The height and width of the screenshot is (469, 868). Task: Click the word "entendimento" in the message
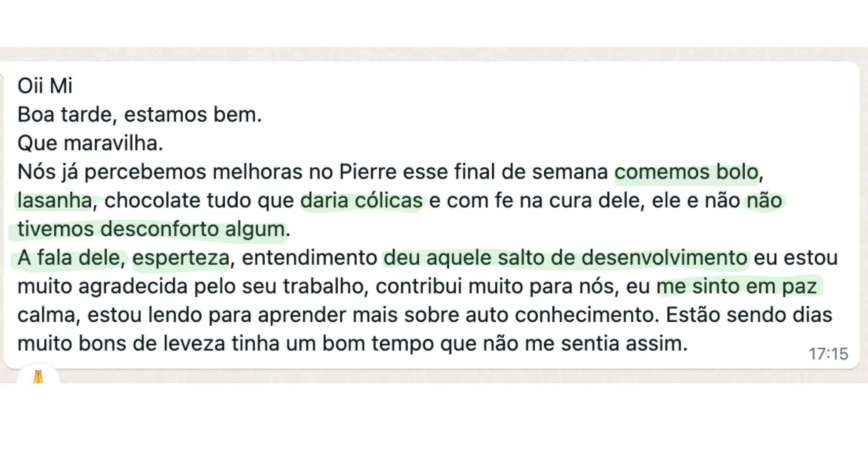pyautogui.click(x=309, y=258)
